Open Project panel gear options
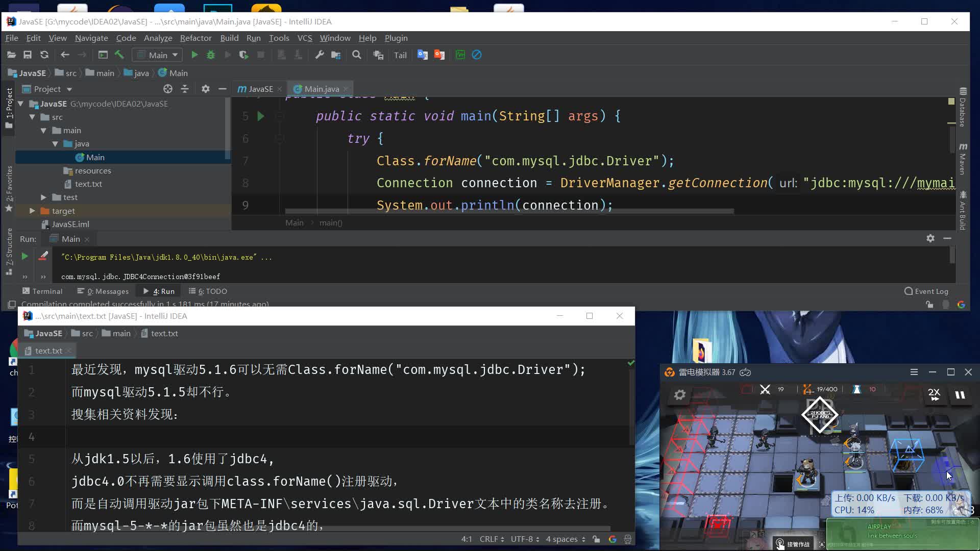 [206, 89]
